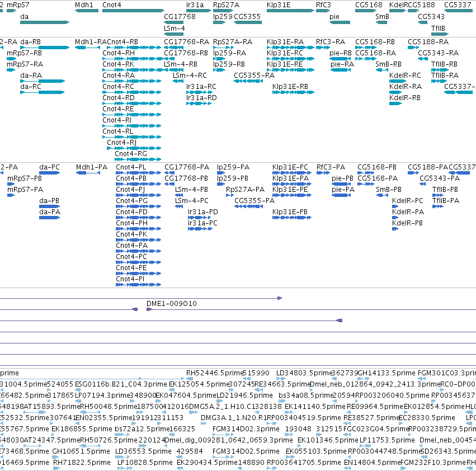Select the Cnot4-RL transcript

pyautogui.click(x=118, y=131)
